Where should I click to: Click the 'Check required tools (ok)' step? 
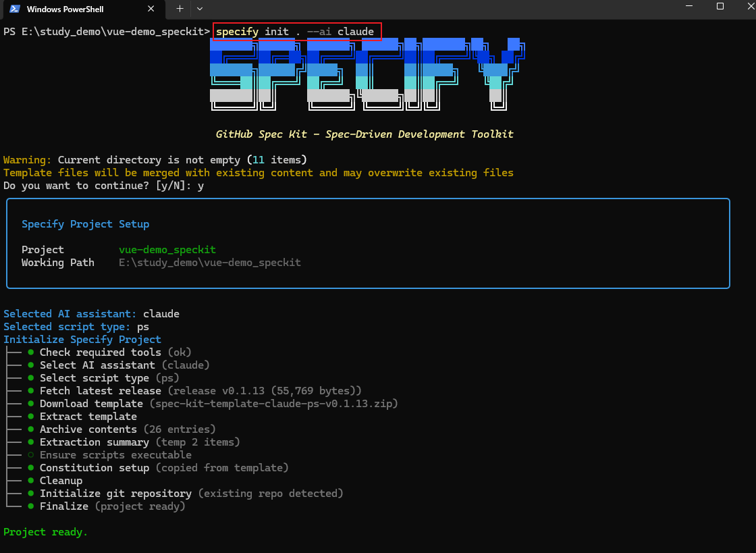[110, 352]
